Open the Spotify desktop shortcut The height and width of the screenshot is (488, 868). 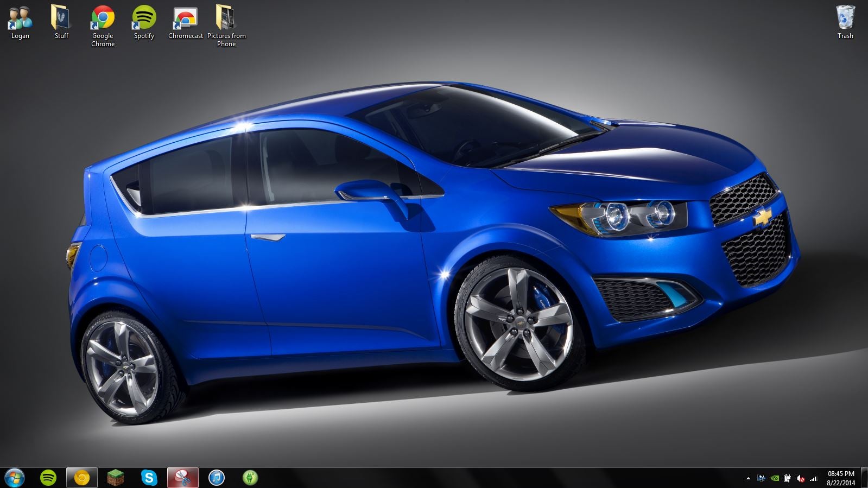tap(144, 22)
